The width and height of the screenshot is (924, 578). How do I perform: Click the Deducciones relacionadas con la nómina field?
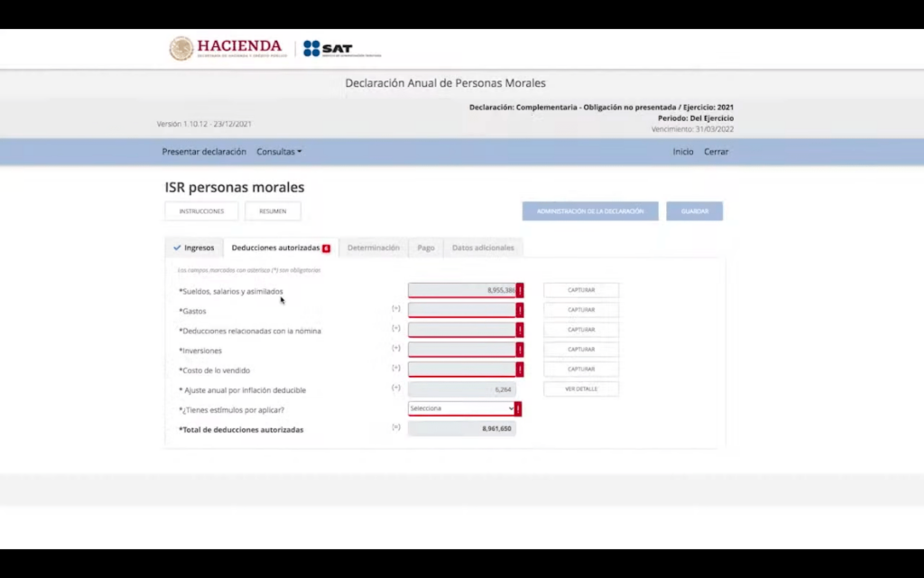tap(462, 330)
